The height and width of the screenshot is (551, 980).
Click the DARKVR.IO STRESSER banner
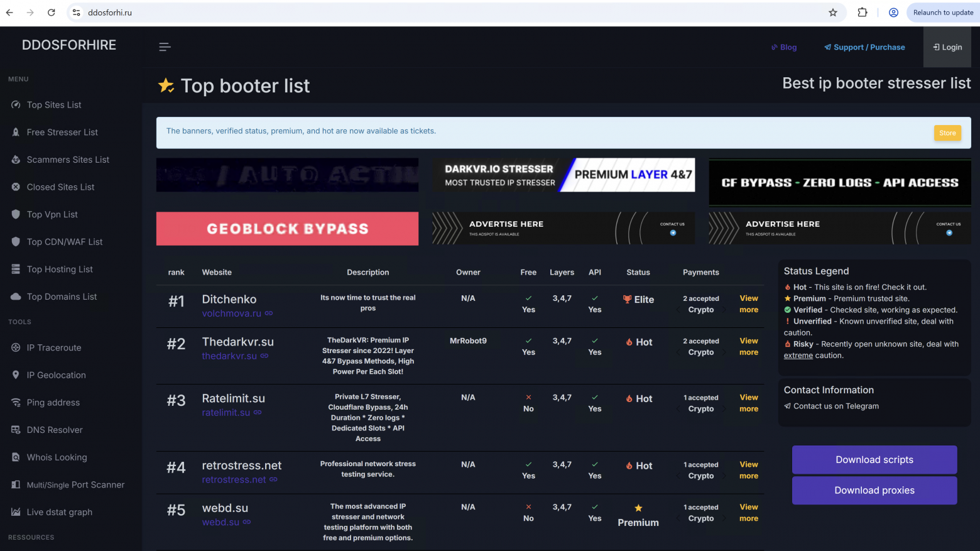pos(563,175)
